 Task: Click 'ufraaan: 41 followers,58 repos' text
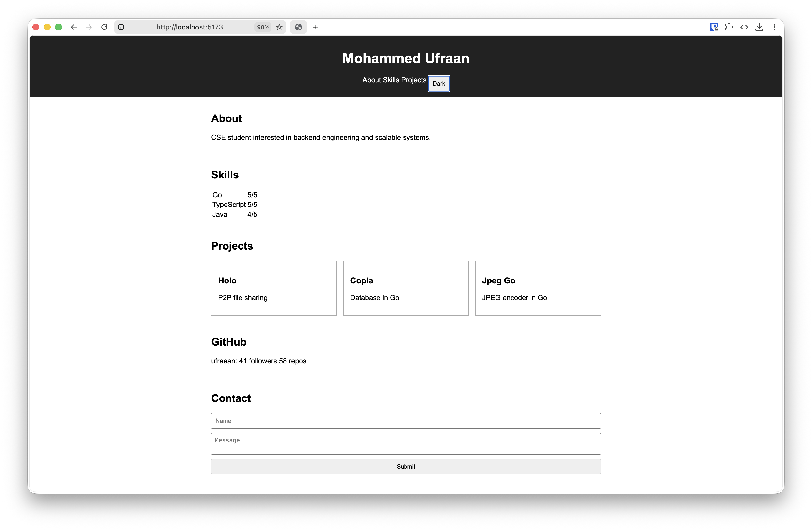coord(259,361)
